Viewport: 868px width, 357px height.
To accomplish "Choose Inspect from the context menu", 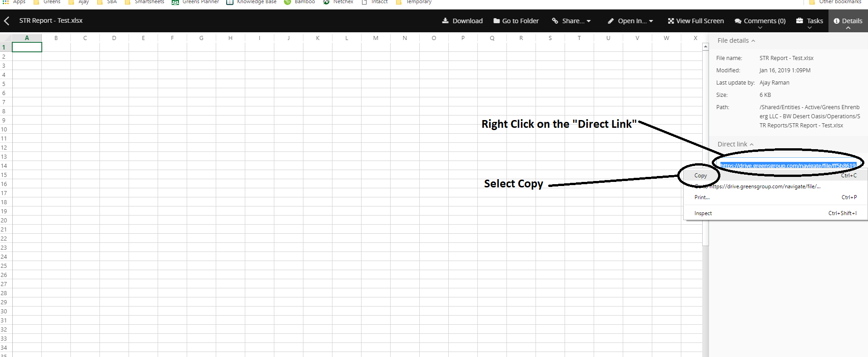I will 703,213.
